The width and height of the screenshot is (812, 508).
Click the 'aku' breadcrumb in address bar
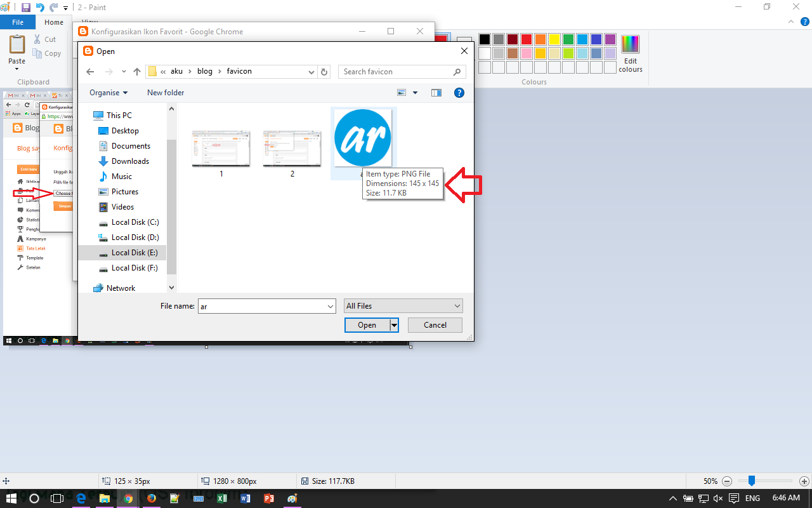[176, 71]
